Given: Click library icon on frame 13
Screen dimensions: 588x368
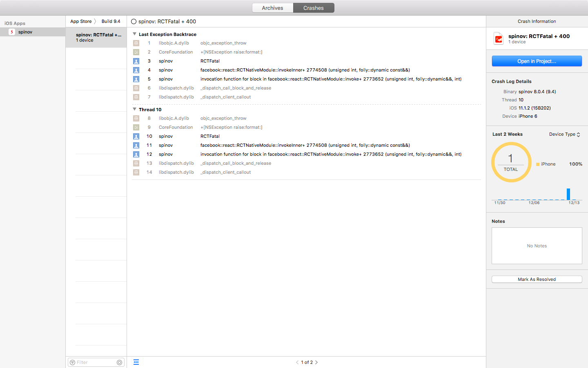Looking at the screenshot, I should (x=136, y=163).
